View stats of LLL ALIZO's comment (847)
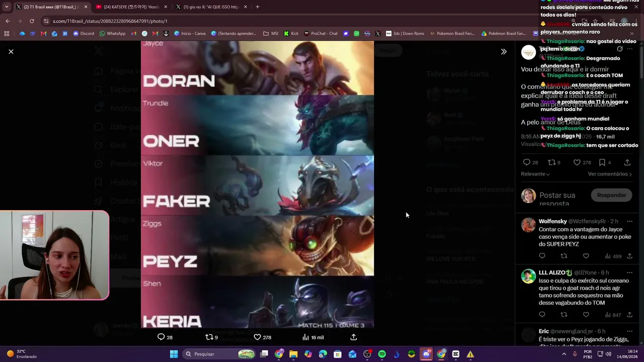Image resolution: width=644 pixels, height=362 pixels. 613,315
